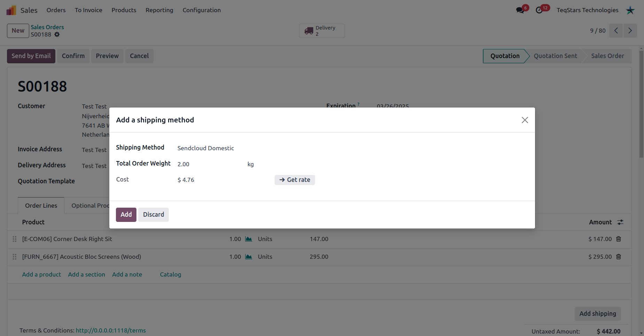The width and height of the screenshot is (644, 336).
Task: Open the Catalog link
Action: click(x=171, y=274)
